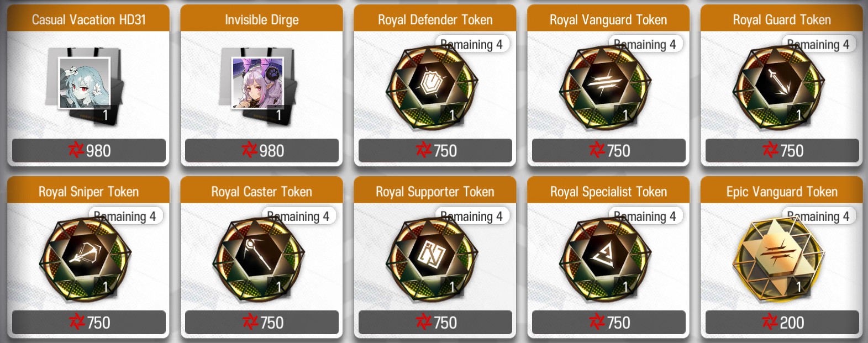Click Remaining 4 label on Royal Specialist Token
868x343 pixels.
pos(645,216)
